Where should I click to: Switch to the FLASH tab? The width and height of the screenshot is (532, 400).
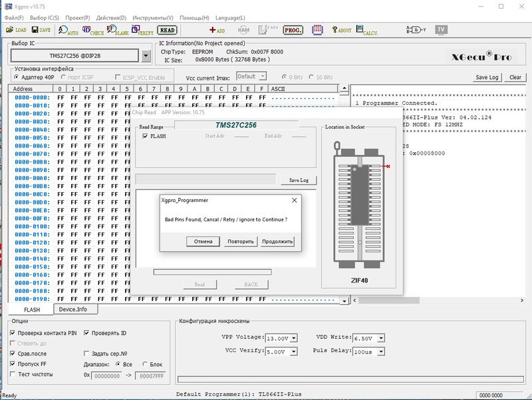[31, 310]
